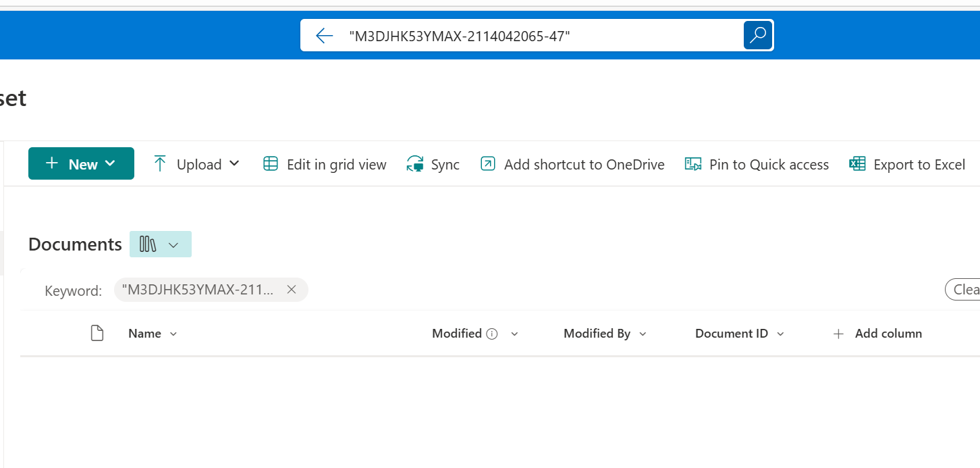
Task: Click the back arrow in the search bar
Action: point(324,35)
